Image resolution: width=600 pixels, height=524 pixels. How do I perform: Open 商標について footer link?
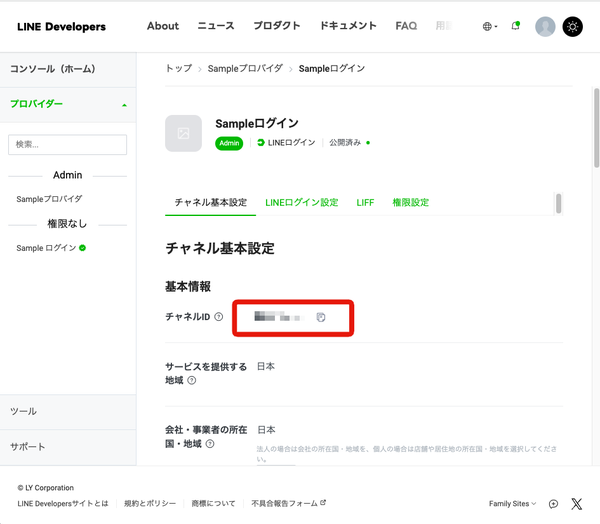click(x=213, y=504)
